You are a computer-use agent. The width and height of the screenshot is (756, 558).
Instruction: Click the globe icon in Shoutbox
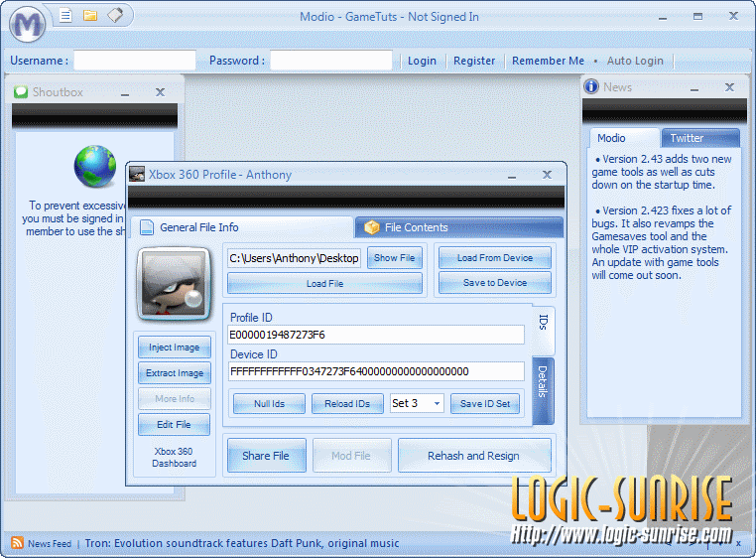95,166
